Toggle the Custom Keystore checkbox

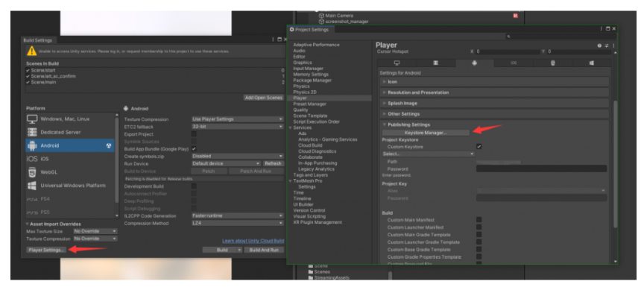tap(479, 147)
